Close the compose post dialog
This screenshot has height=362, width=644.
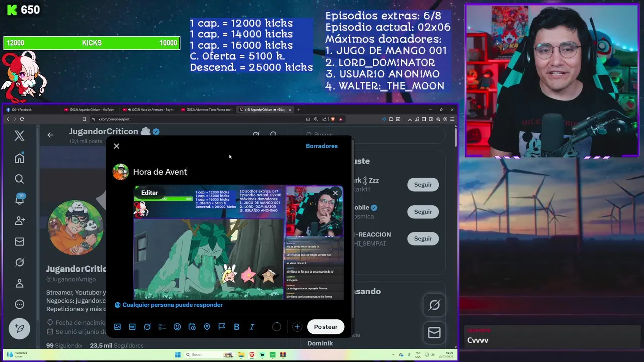(116, 146)
